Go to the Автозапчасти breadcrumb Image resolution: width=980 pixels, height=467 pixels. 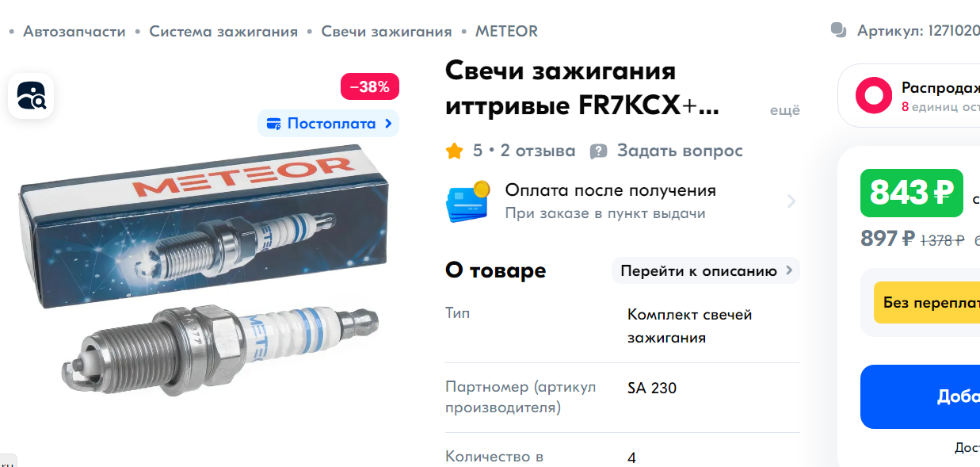[74, 31]
